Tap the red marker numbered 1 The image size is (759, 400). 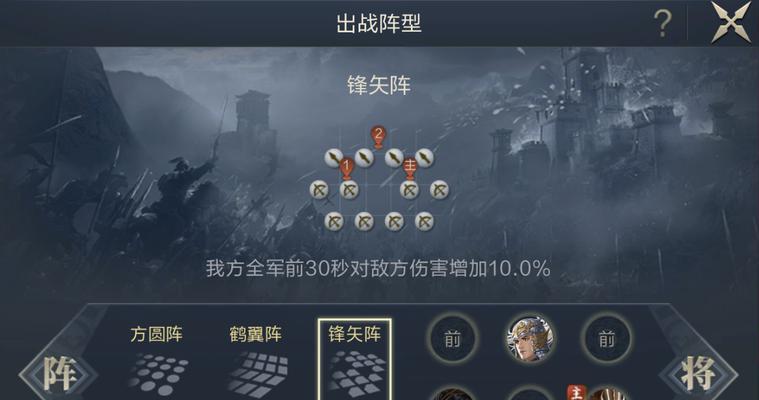(346, 169)
